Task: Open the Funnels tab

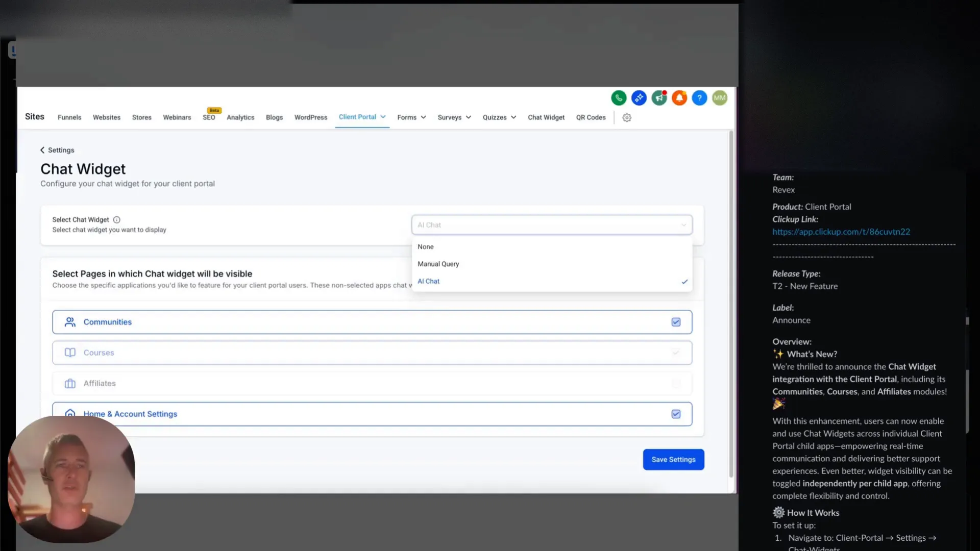Action: (69, 117)
